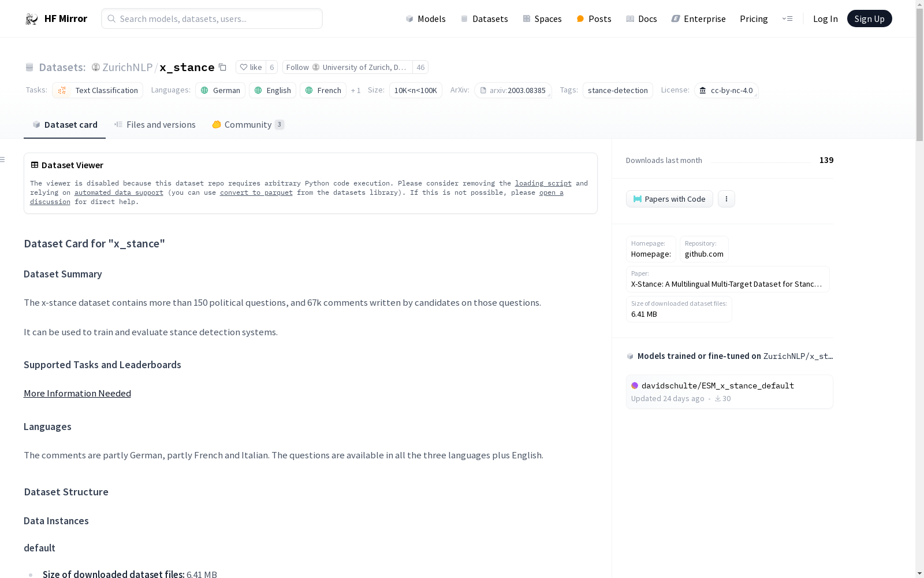Open the X-Stance paper link
The height and width of the screenshot is (578, 924).
[x=728, y=279]
